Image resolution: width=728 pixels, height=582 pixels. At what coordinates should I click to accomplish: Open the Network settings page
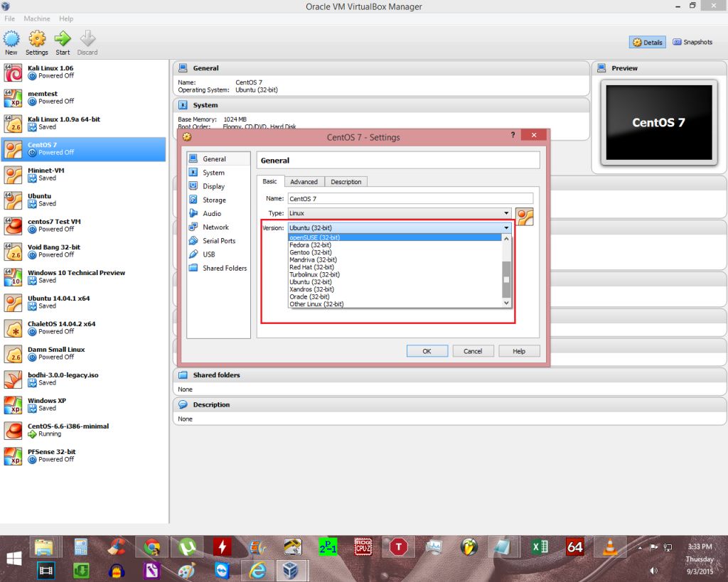(215, 227)
